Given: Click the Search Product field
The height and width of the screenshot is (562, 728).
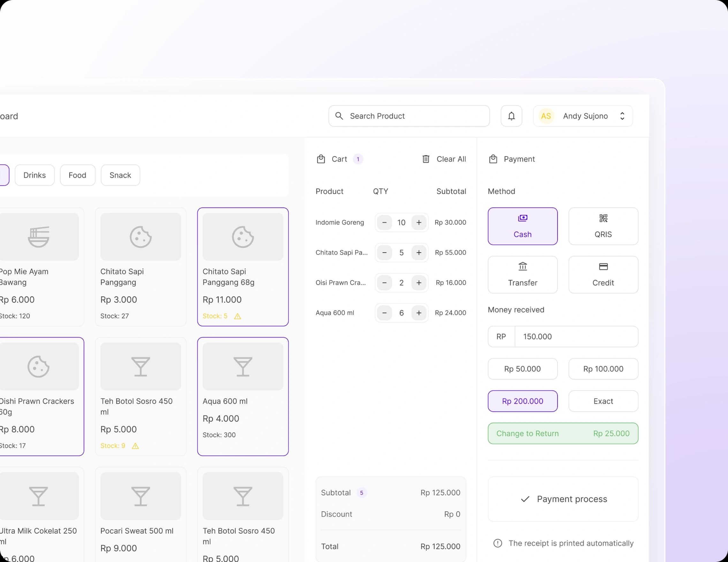Looking at the screenshot, I should tap(409, 116).
